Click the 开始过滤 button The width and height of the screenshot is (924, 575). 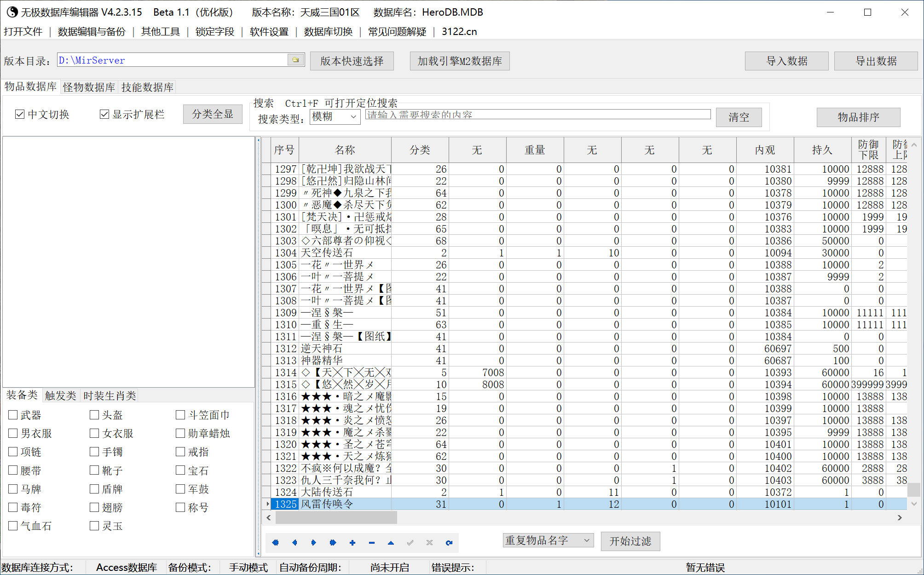630,541
